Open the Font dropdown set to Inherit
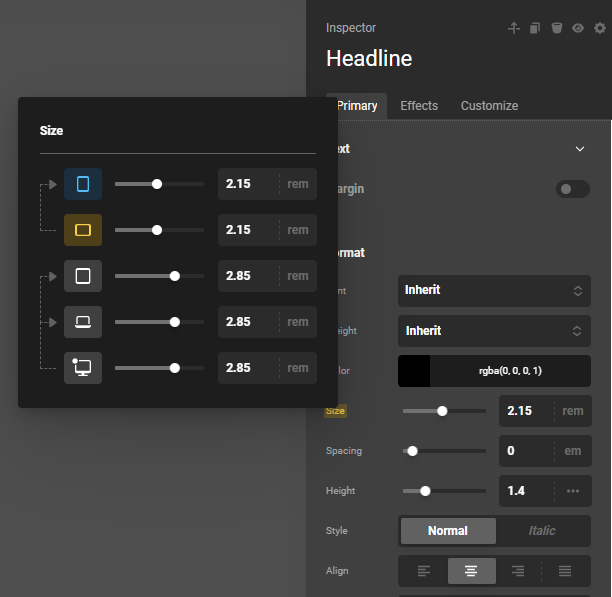The image size is (612, 597). click(494, 290)
